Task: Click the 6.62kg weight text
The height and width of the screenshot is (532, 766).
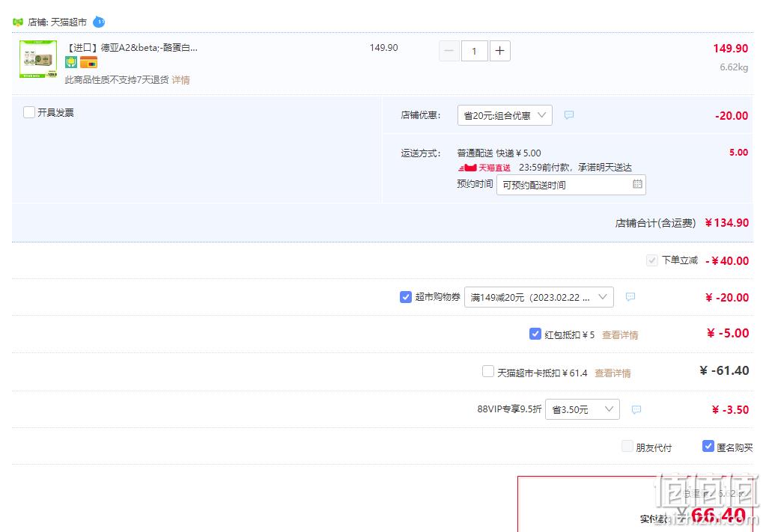Action: click(x=734, y=67)
